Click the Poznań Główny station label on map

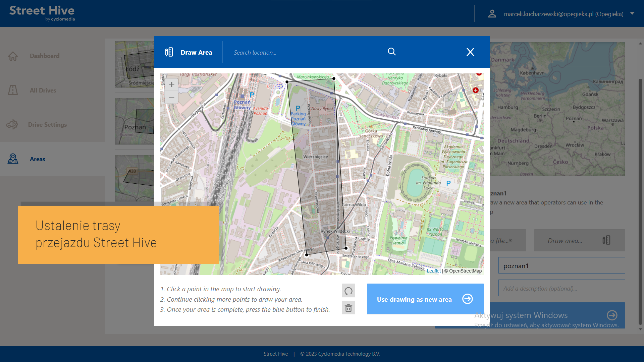242,105
